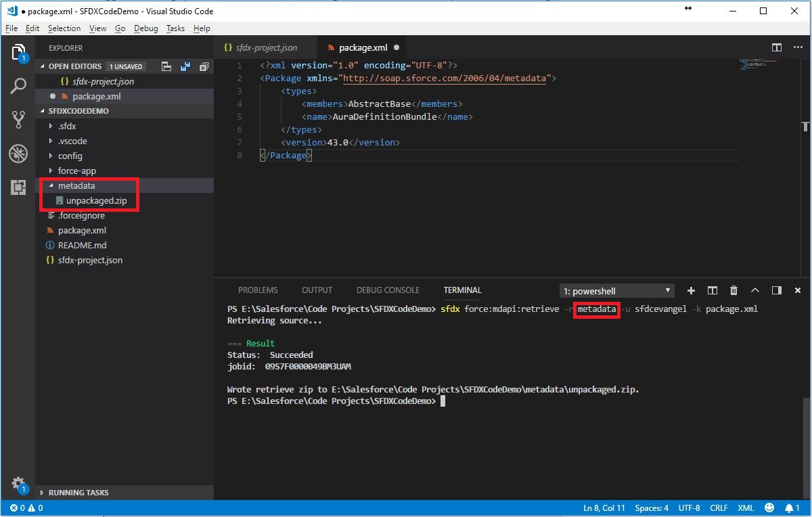Open the View menu
This screenshot has height=517, width=812.
click(x=98, y=28)
